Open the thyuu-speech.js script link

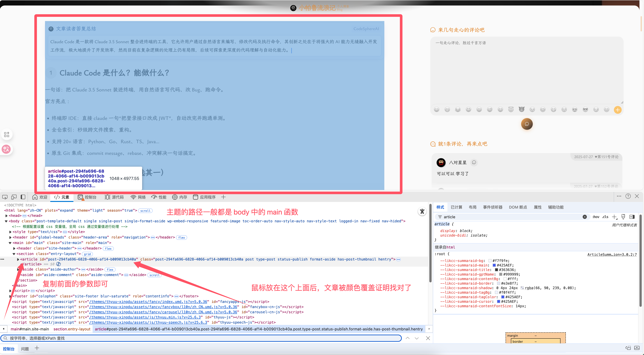tap(148, 322)
